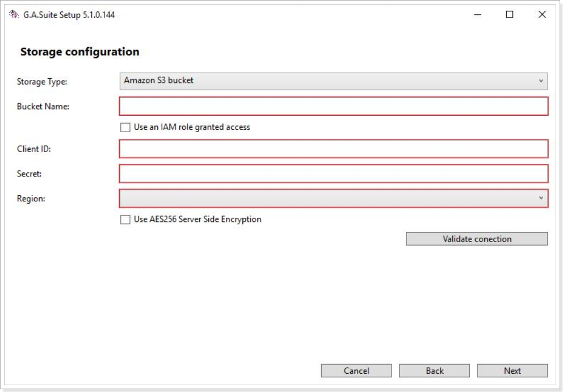
Task: Click the arrow of the Region selector
Action: point(541,198)
